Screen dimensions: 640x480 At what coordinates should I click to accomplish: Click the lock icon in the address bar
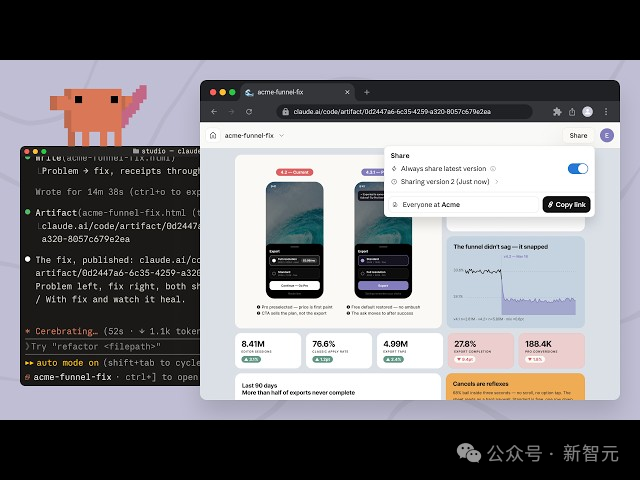coord(285,111)
